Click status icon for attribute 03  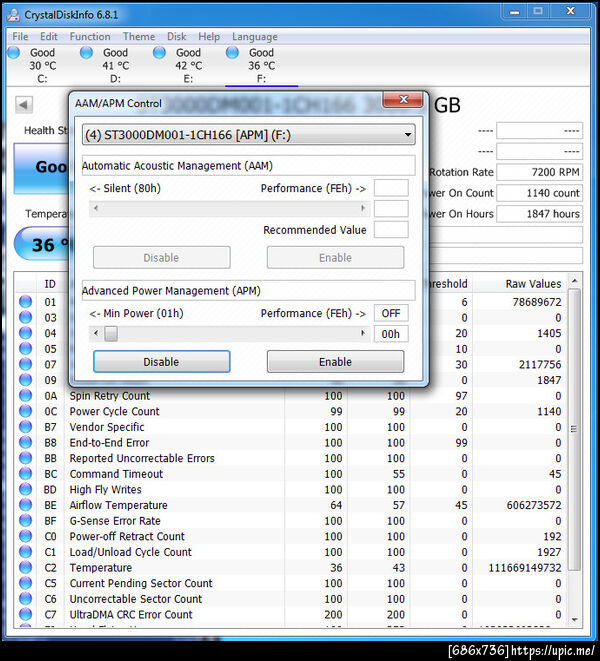point(26,317)
